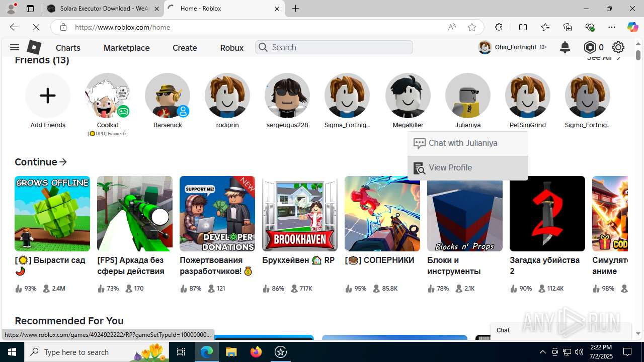The image size is (644, 362).
Task: Open rodiprin friend avatar
Action: tap(227, 96)
